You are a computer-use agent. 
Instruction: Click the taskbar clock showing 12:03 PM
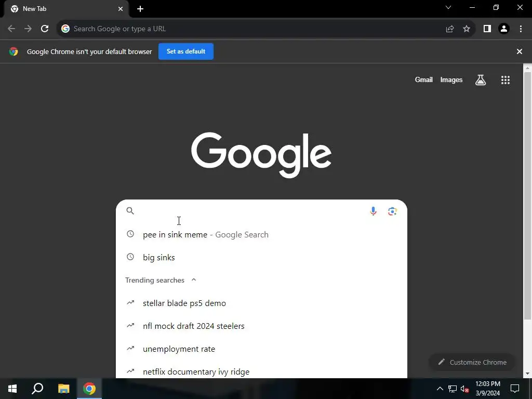pos(487,389)
